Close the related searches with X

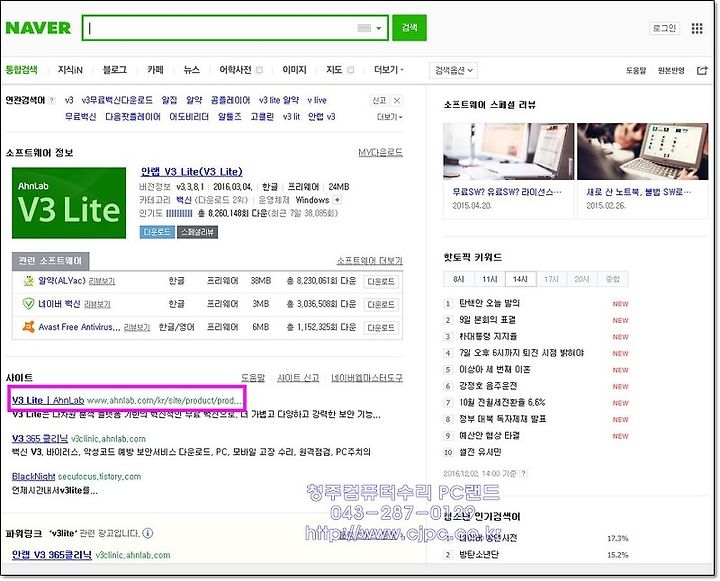pyautogui.click(x=397, y=101)
